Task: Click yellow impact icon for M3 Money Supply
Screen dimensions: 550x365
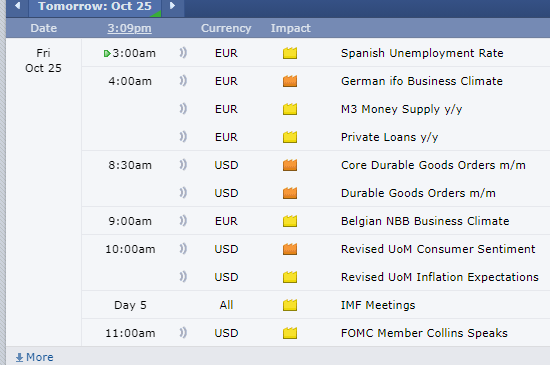Action: pyautogui.click(x=290, y=109)
